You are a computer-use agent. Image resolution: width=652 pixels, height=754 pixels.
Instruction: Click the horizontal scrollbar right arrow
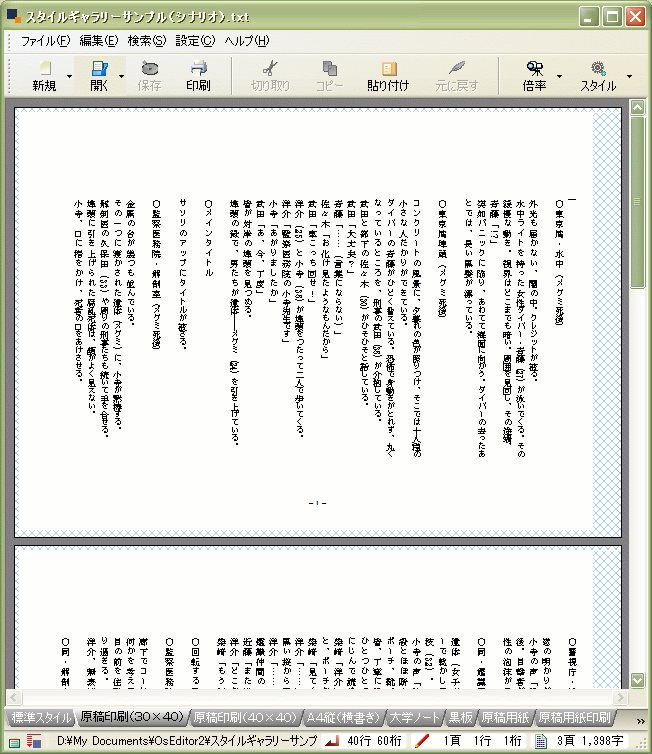click(621, 697)
